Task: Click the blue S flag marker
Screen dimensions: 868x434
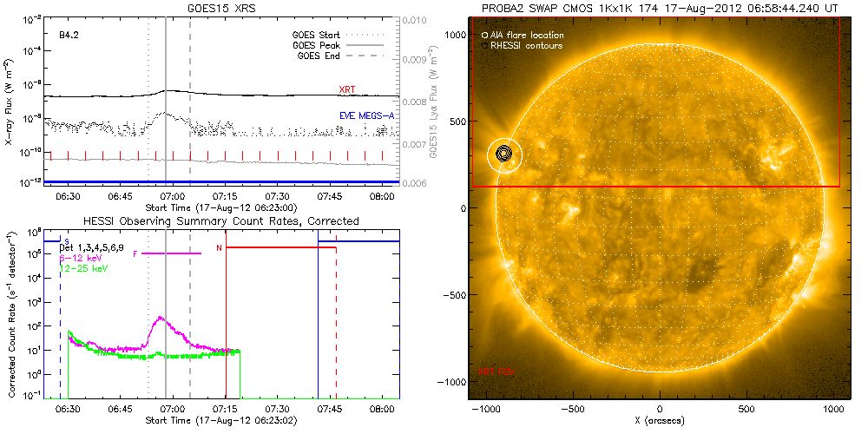Action: pos(66,241)
